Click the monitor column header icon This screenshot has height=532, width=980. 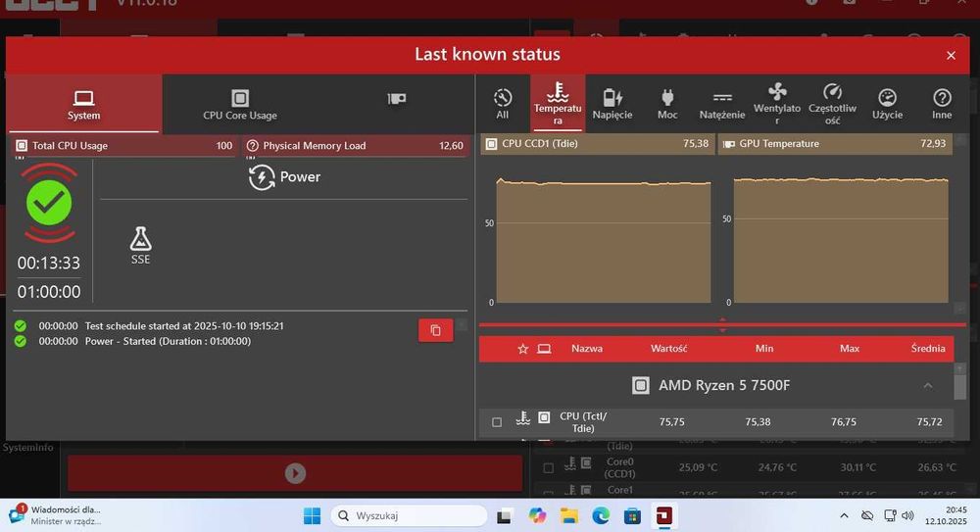coord(544,349)
